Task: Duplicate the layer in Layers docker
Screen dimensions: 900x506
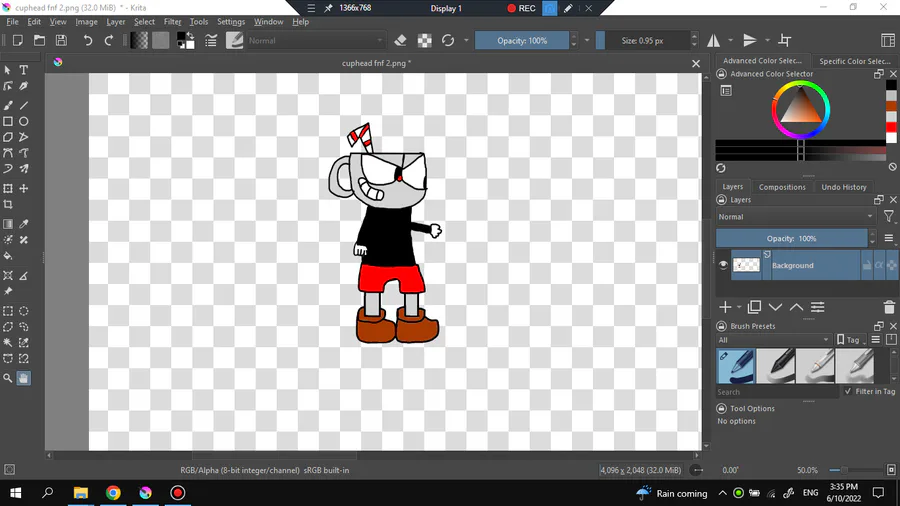Action: click(x=754, y=308)
